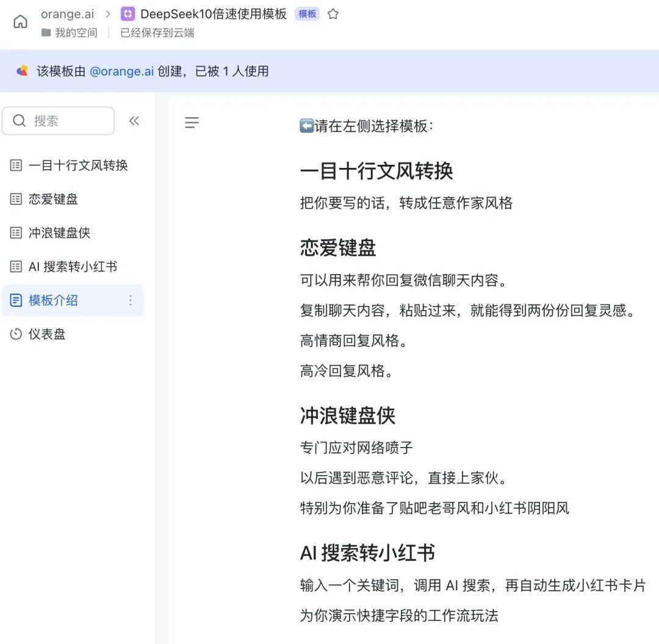Click 已经保存到云端 save status
This screenshot has width=659, height=644.
point(157,33)
